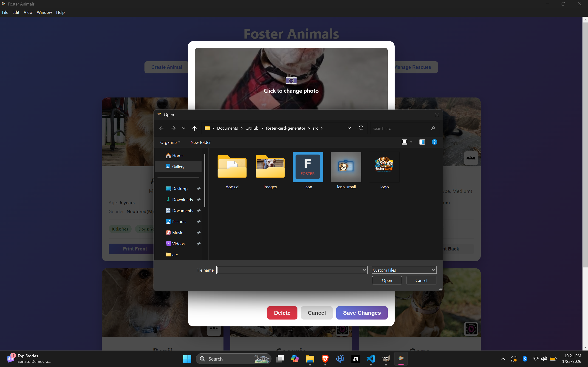Click the Visual Studio Code taskbar icon
This screenshot has height=367, width=588.
point(370,359)
